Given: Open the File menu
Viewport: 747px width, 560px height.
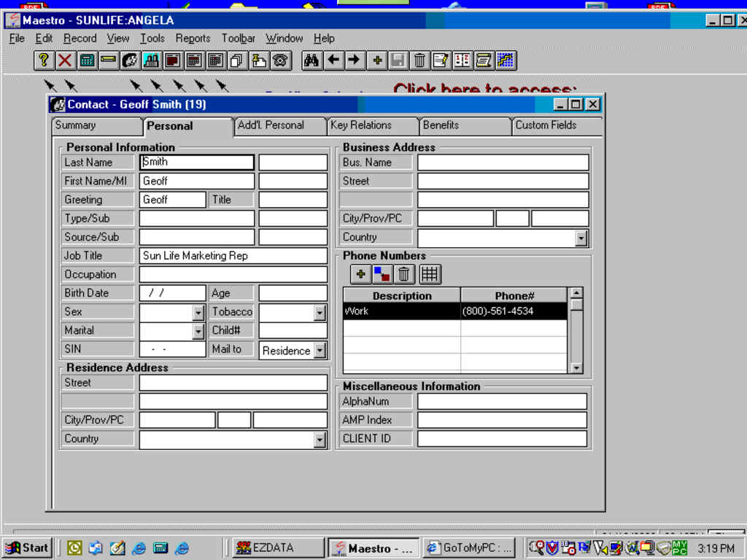Looking at the screenshot, I should point(17,38).
